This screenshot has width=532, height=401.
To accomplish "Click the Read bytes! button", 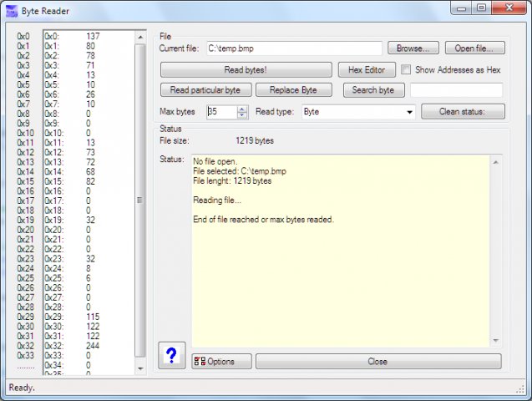I will coord(246,70).
